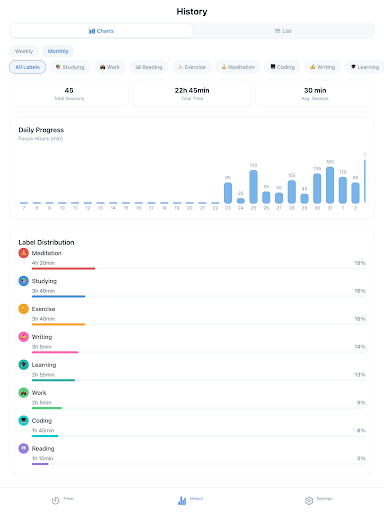Click the 'History' page title
The image size is (384, 512).
[192, 12]
